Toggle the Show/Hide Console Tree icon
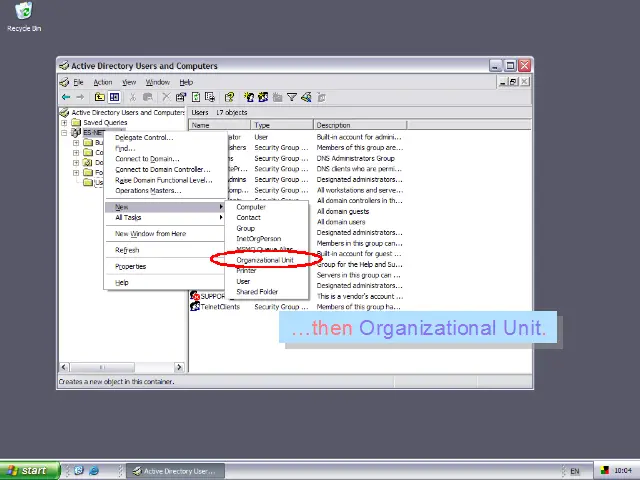The height and width of the screenshot is (480, 640). click(115, 97)
